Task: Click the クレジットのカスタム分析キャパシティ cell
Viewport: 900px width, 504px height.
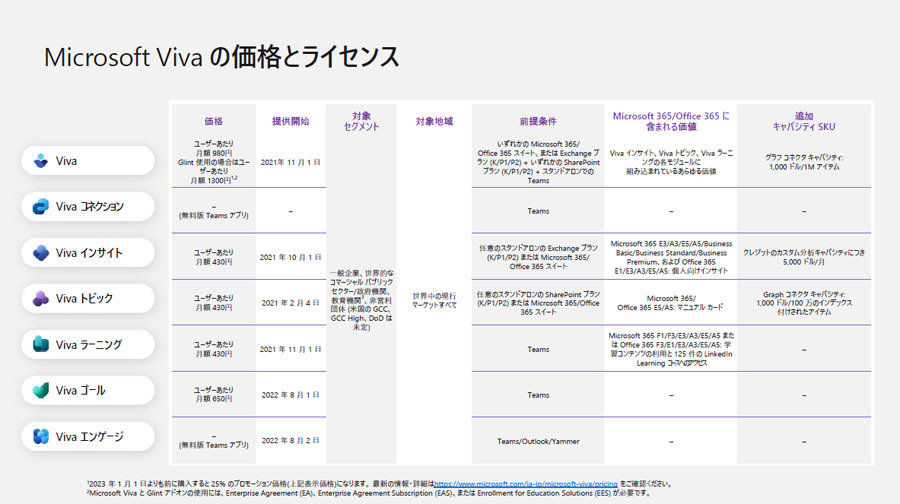Action: tap(804, 257)
